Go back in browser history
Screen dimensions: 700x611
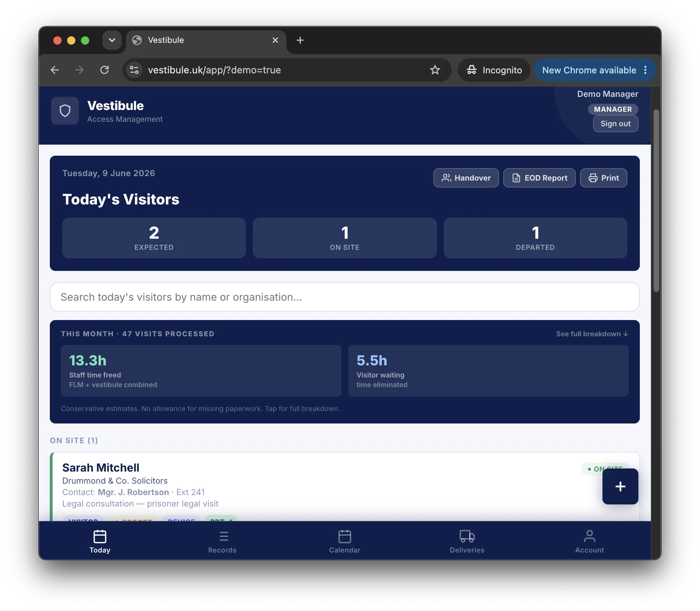[x=55, y=70]
